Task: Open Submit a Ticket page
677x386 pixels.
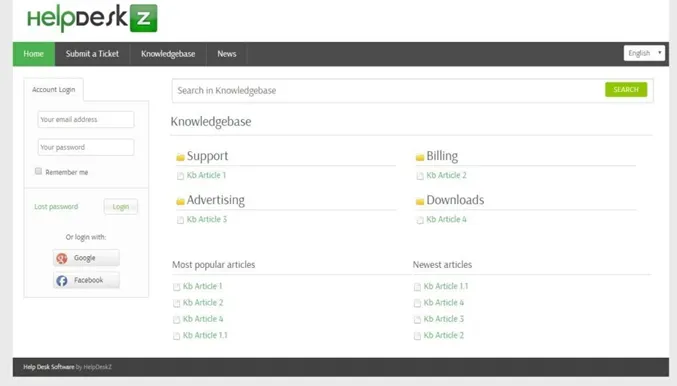Action: click(x=92, y=54)
